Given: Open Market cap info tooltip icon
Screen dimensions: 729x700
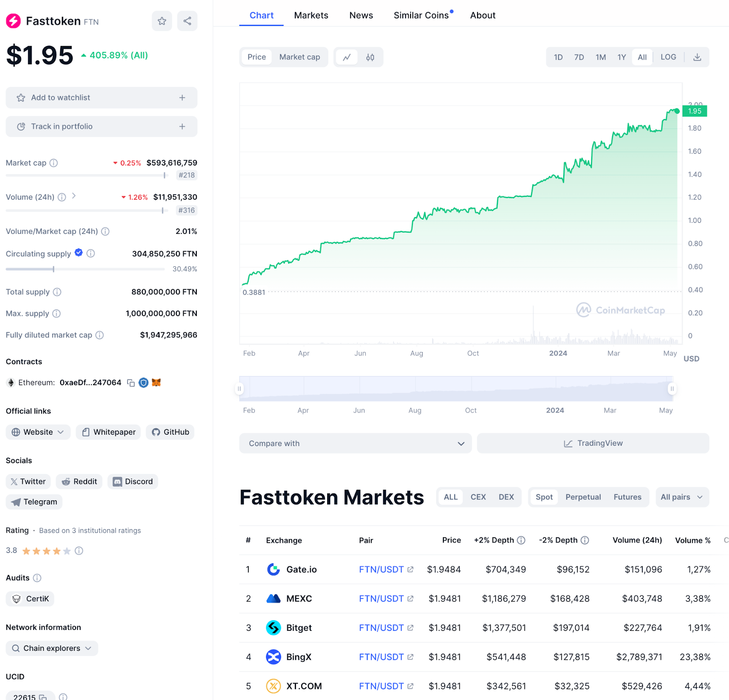Looking at the screenshot, I should pos(54,163).
